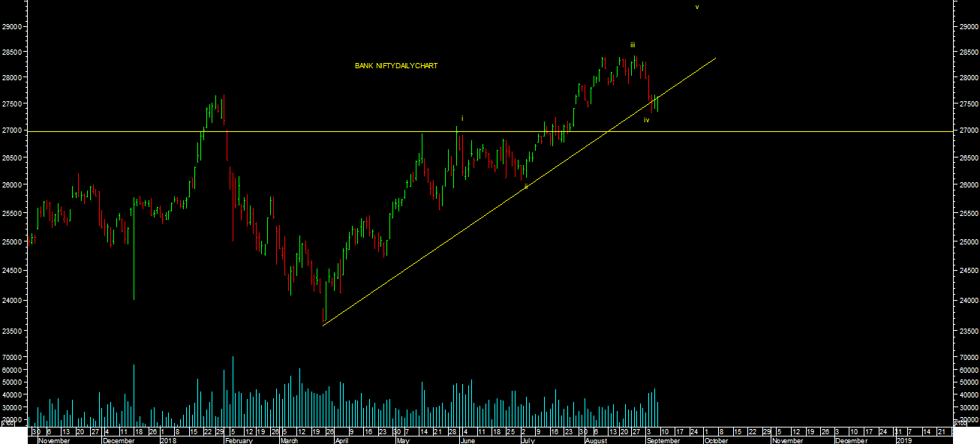Screen dimensions: 980x444
Task: Click the long green December candle spike
Action: point(134,255)
